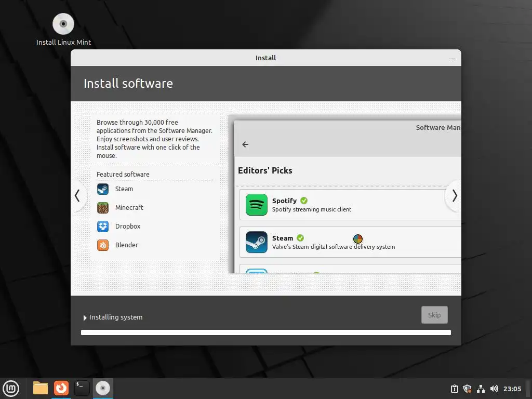
Task: Click the Minecraft icon in Featured software
Action: coord(103,208)
